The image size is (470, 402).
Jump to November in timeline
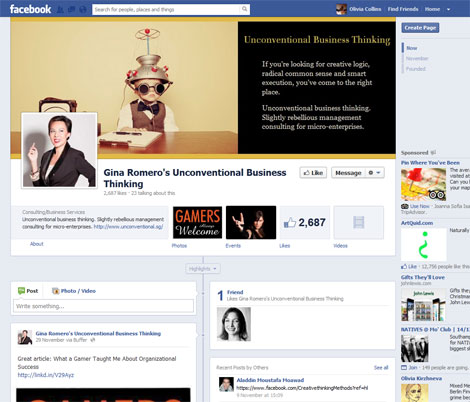(x=417, y=58)
